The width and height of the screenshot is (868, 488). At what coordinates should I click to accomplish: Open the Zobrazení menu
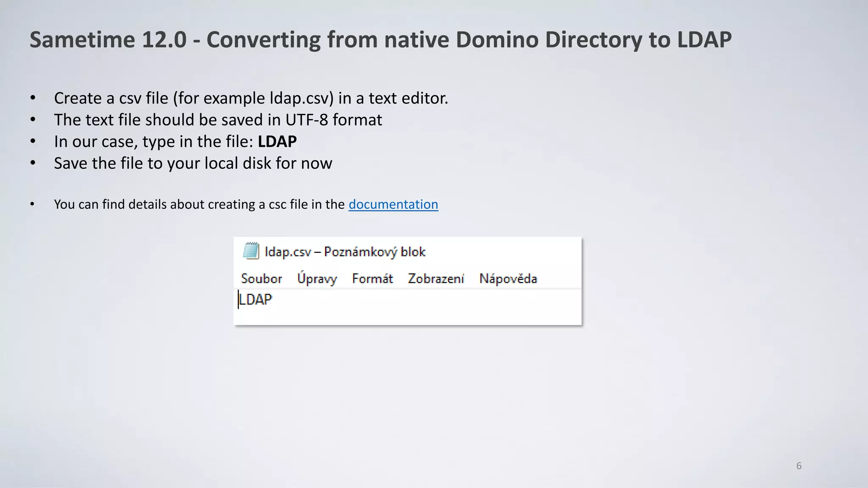coord(436,278)
